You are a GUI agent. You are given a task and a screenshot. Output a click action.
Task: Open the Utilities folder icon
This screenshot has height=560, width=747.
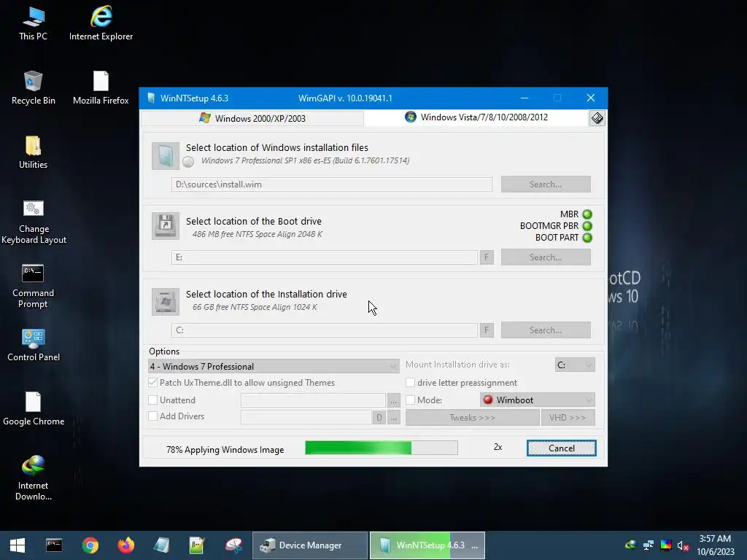pyautogui.click(x=33, y=152)
